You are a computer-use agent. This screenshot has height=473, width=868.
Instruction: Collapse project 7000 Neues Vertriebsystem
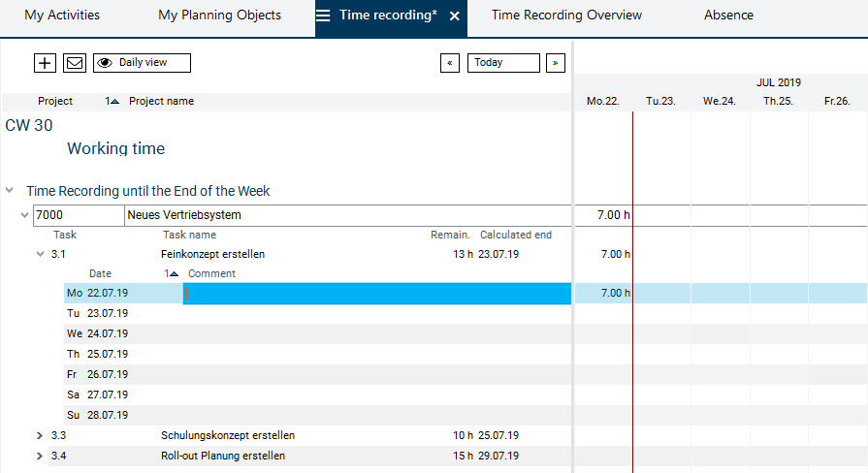pos(25,215)
